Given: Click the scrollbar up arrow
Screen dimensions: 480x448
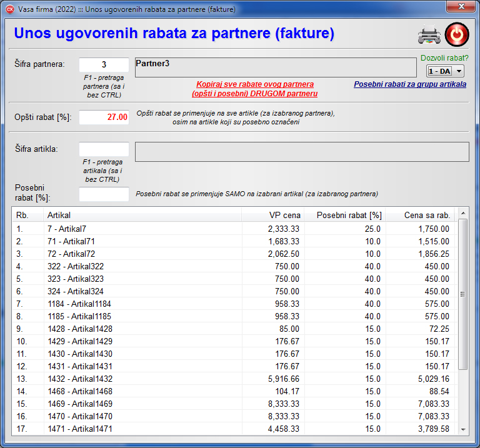Looking at the screenshot, I should [x=463, y=213].
